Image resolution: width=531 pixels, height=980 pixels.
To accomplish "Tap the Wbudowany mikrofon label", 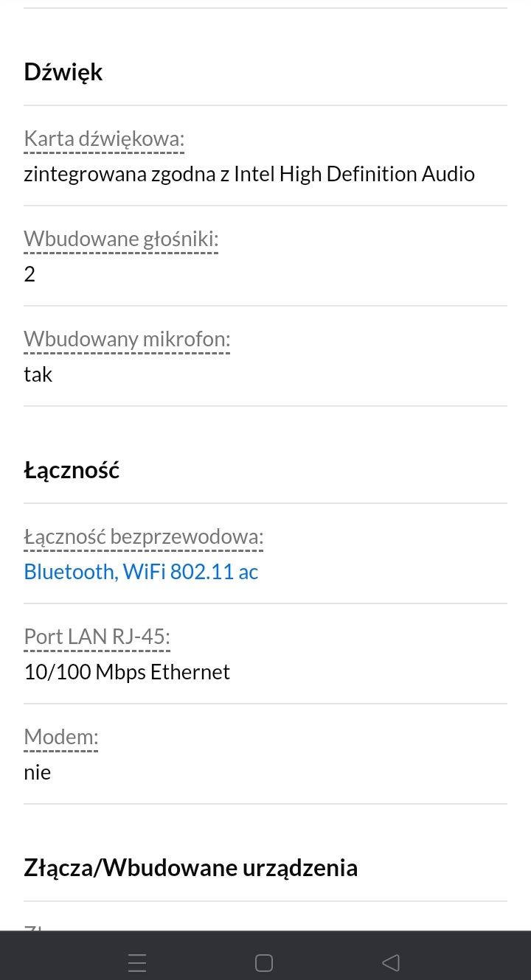I will 127,339.
